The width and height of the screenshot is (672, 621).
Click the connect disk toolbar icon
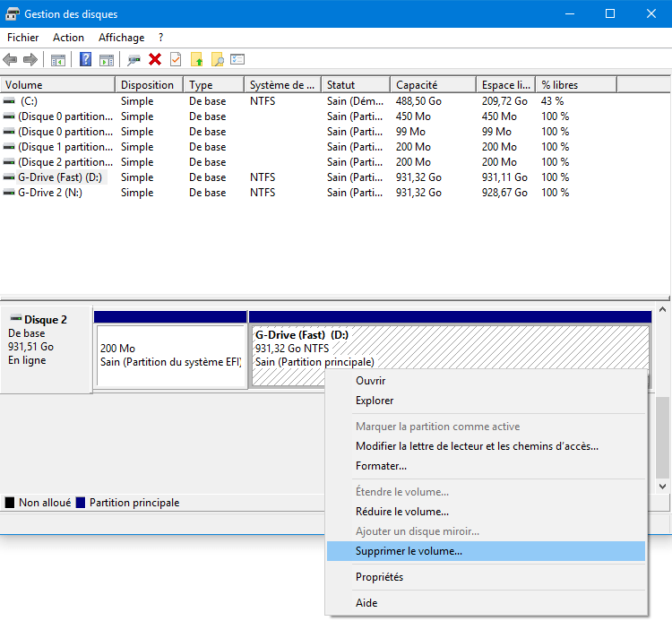tap(134, 59)
